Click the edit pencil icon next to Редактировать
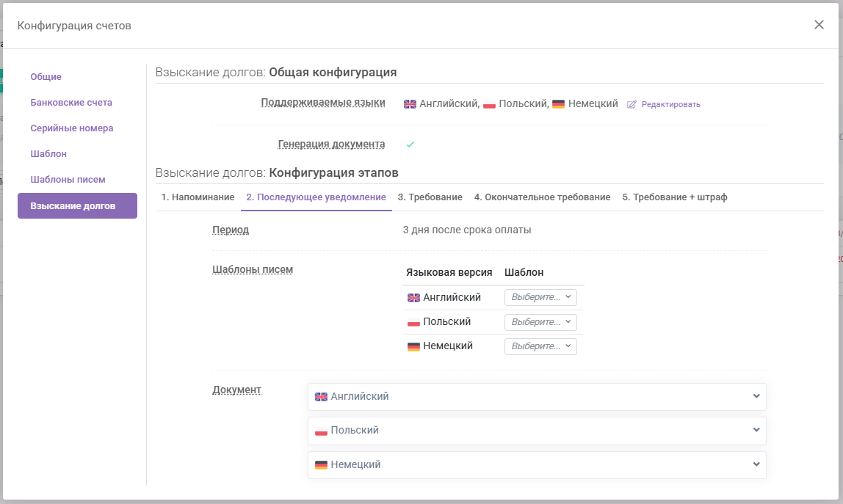 pyautogui.click(x=632, y=104)
